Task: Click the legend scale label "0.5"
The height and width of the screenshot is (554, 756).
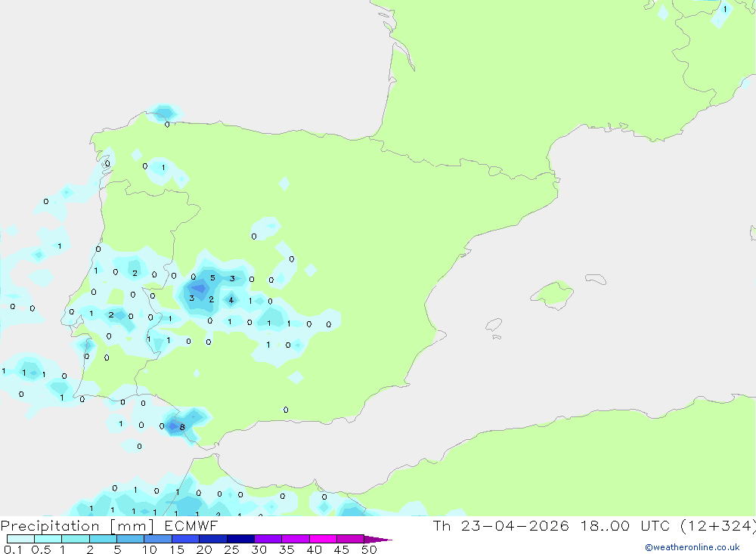Action: pos(41,549)
